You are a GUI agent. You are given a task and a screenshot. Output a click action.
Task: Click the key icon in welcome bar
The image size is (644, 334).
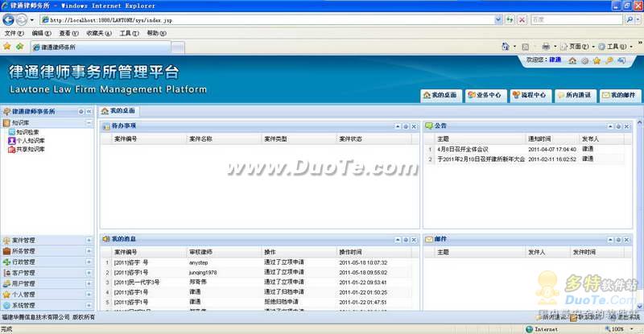pos(609,60)
